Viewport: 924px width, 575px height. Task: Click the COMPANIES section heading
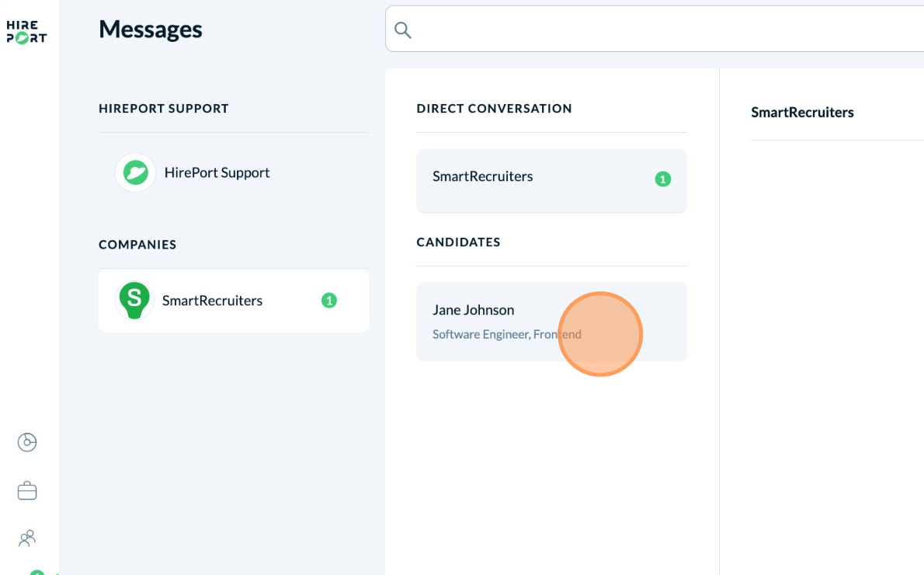137,245
